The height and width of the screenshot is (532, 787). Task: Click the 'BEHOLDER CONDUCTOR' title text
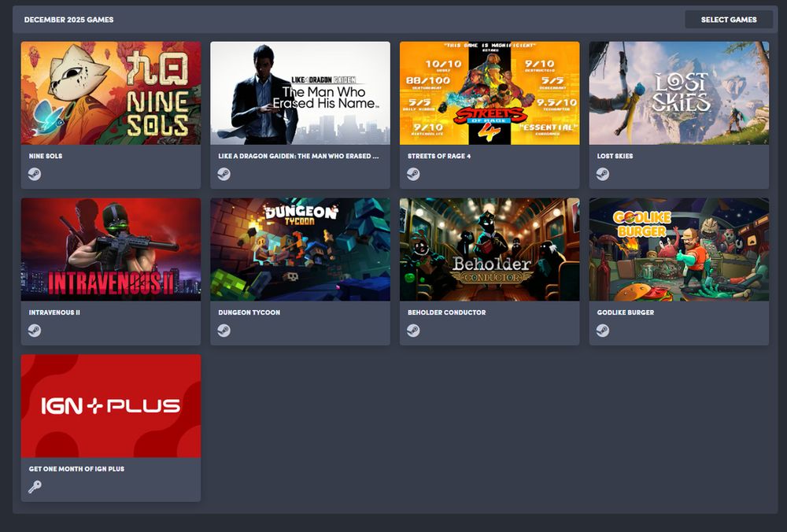447,312
